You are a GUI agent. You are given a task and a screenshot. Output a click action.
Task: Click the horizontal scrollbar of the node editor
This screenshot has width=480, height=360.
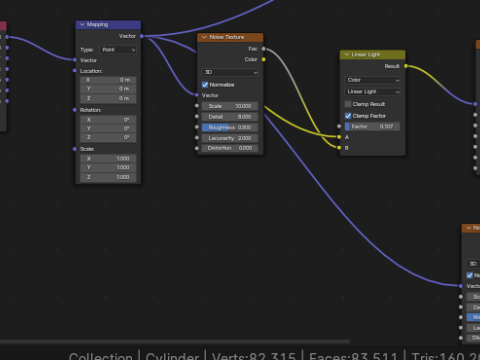pyautogui.click(x=175, y=342)
